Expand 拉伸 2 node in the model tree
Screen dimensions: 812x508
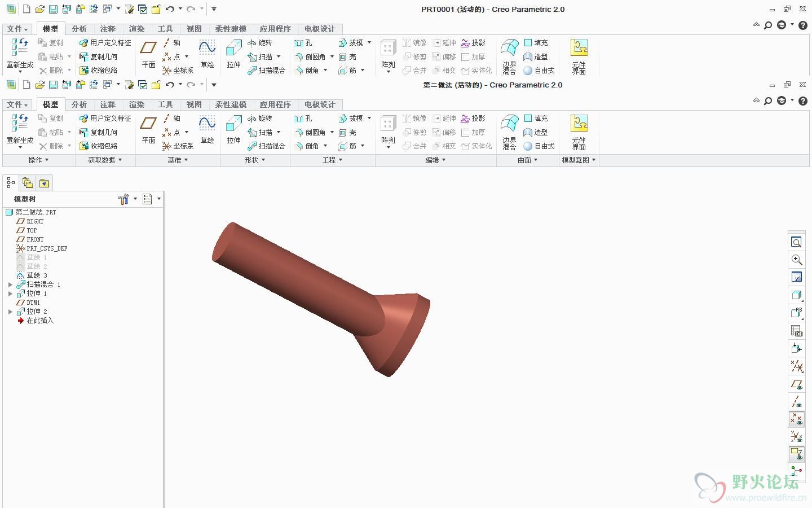click(x=10, y=312)
